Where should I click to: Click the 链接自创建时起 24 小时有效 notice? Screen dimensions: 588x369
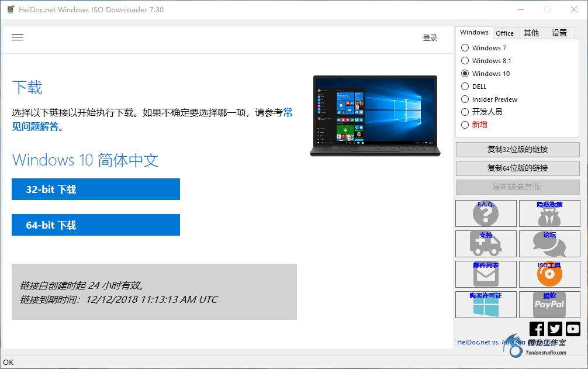tap(82, 286)
